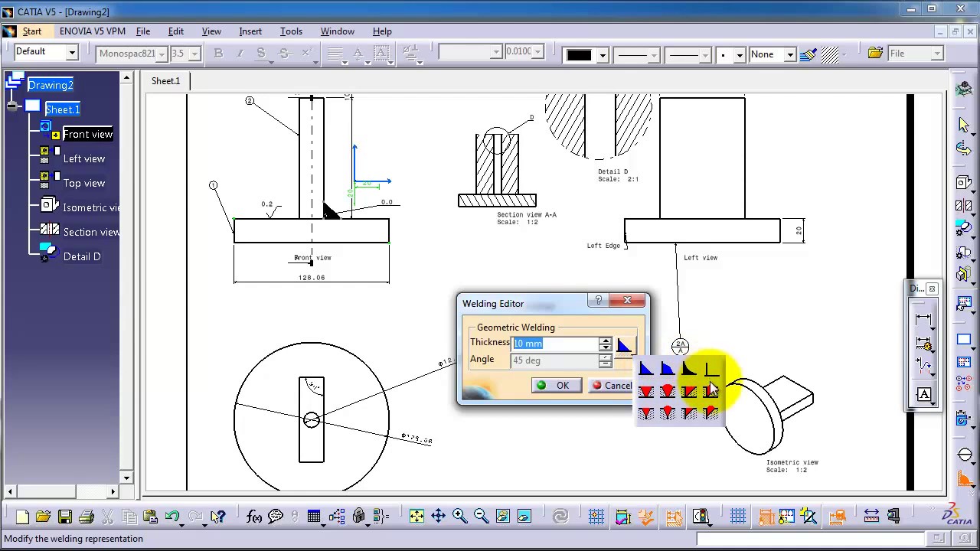Open the formula f(x) tool

pos(254,517)
